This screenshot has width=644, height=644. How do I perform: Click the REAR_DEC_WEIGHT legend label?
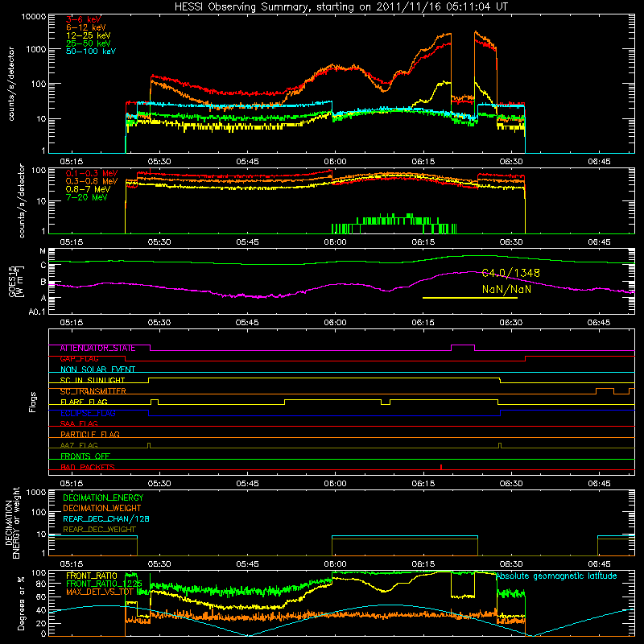pyautogui.click(x=99, y=530)
